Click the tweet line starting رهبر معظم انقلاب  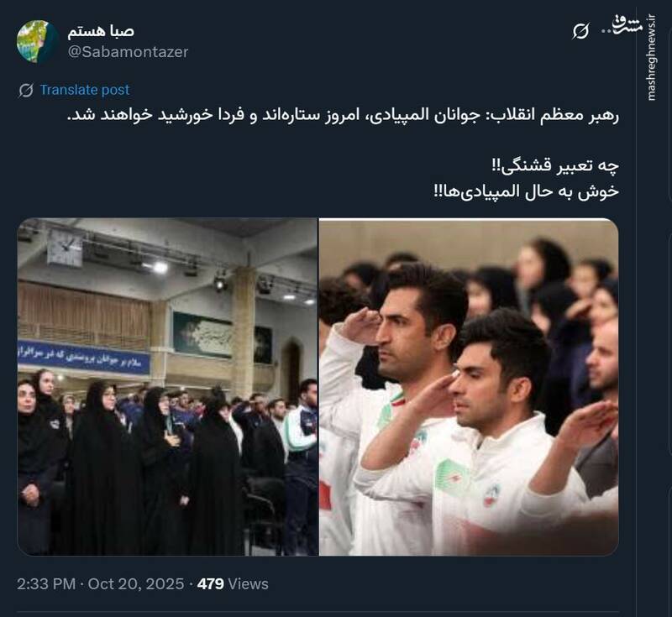point(343,116)
